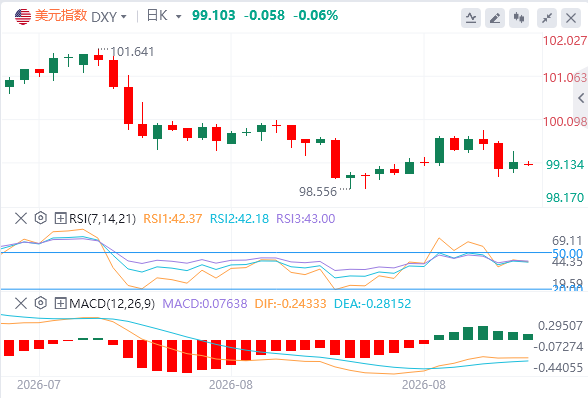
Task: Click the shrink fullscreen arrows icon
Action: tap(547, 18)
